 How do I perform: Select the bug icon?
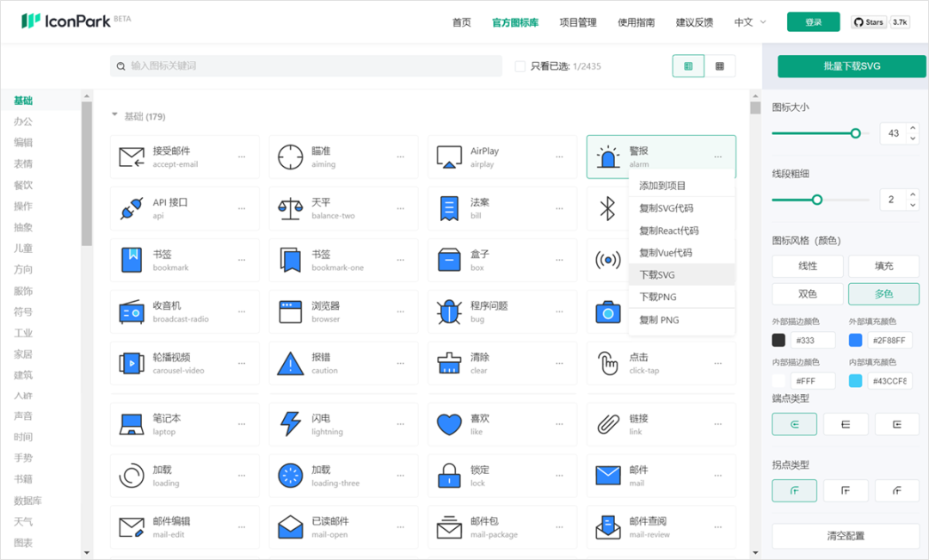point(449,311)
